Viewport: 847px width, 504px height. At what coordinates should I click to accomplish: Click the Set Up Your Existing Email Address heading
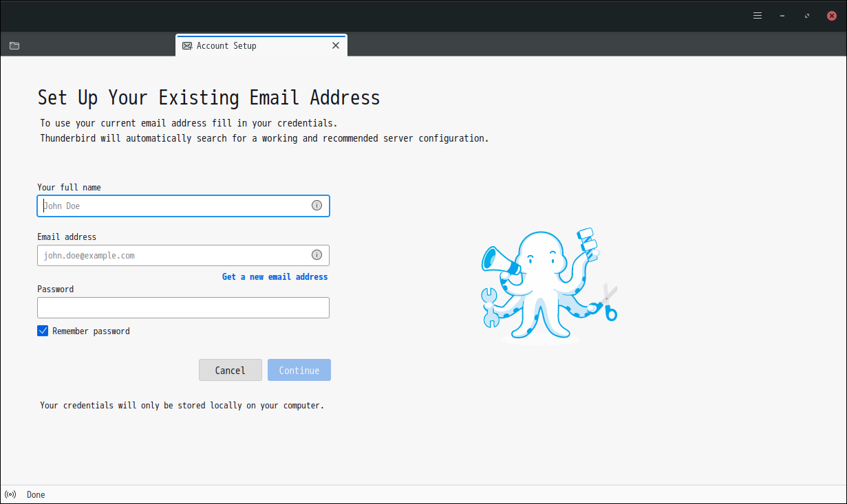[x=208, y=98]
